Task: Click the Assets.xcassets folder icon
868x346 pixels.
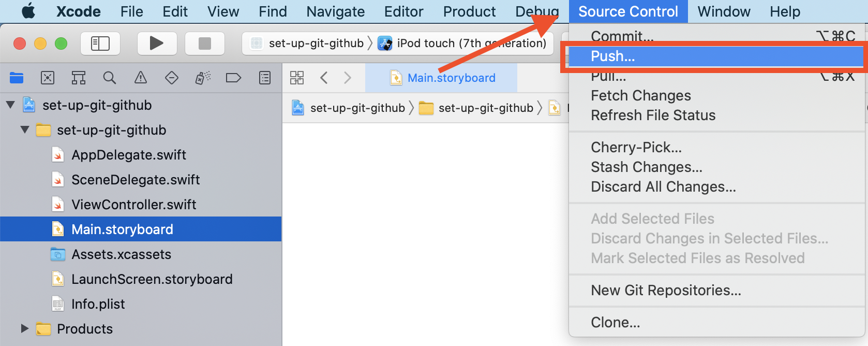Action: pos(58,254)
